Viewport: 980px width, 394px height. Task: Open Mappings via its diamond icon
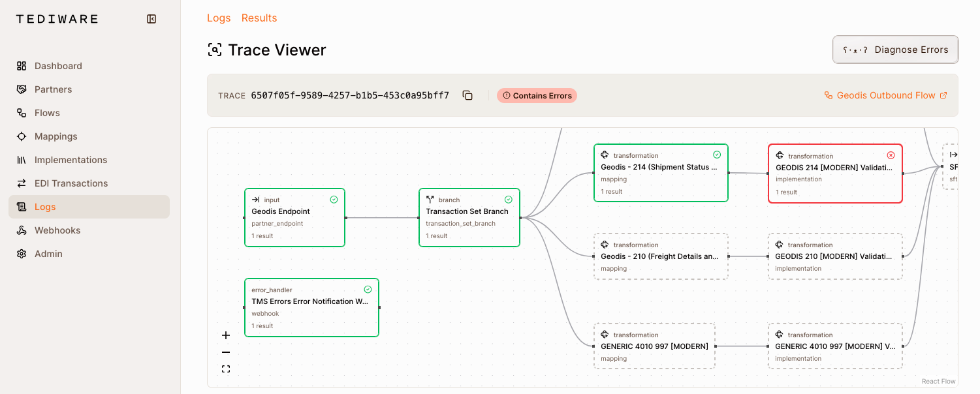21,136
